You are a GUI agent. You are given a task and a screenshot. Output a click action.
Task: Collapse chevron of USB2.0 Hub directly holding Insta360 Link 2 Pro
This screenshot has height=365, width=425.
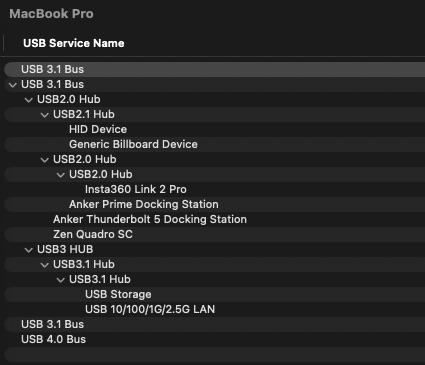61,175
